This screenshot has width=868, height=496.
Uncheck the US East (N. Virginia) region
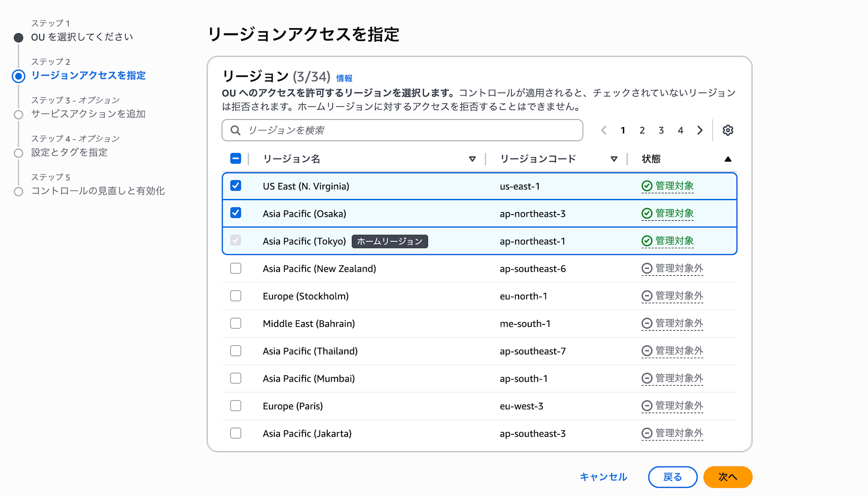[236, 186]
